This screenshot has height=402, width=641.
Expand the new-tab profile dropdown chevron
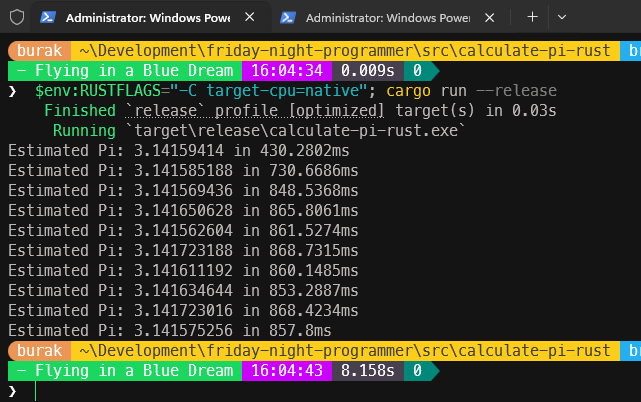pyautogui.click(x=562, y=17)
